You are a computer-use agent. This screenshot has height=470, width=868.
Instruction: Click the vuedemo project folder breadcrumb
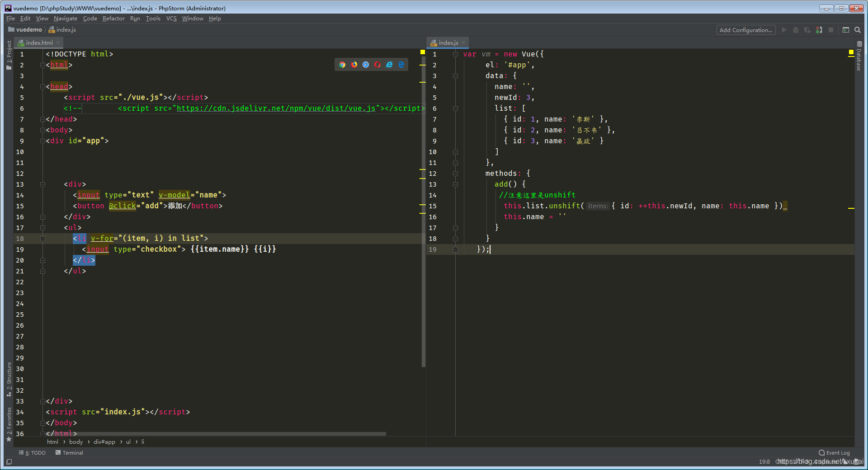click(25, 30)
